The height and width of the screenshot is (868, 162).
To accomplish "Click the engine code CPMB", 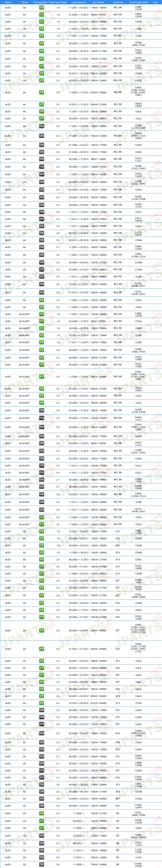I will (138, 73).
